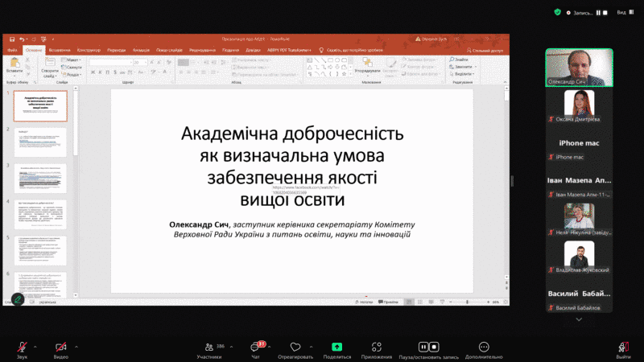Click the first slide thumbnail in panel
This screenshot has height=362, width=644.
(40, 105)
